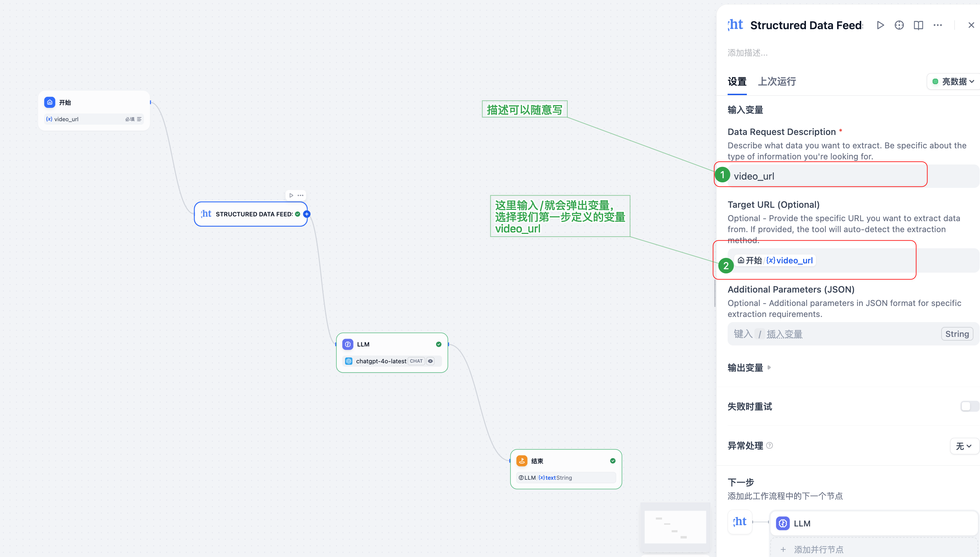
Task: Switch to the 上次运行 tab
Action: point(777,81)
